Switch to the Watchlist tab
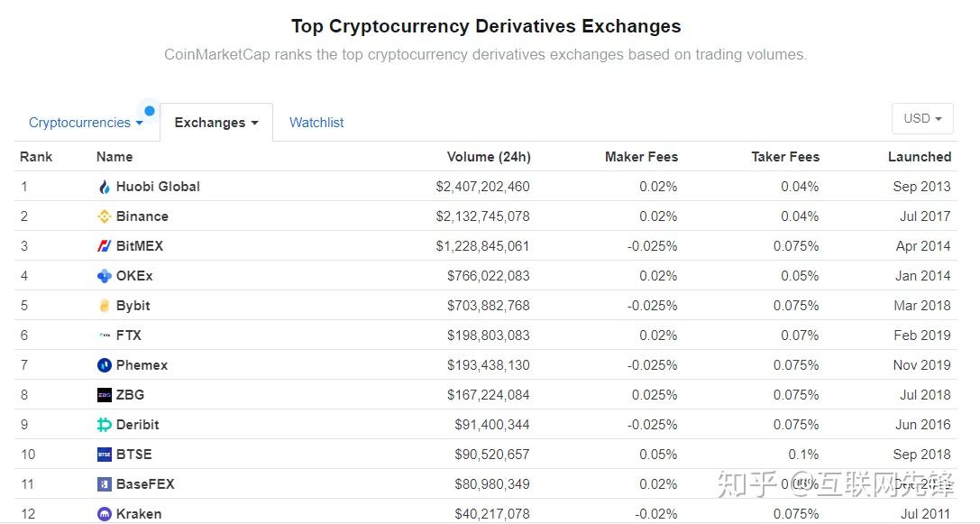980x524 pixels. pyautogui.click(x=316, y=123)
